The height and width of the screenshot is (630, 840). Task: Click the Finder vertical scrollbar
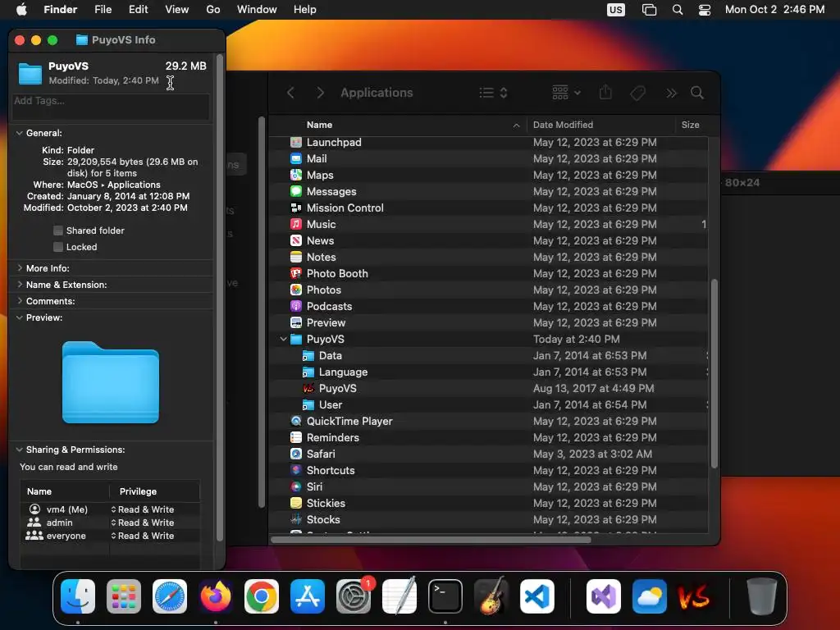point(714,373)
